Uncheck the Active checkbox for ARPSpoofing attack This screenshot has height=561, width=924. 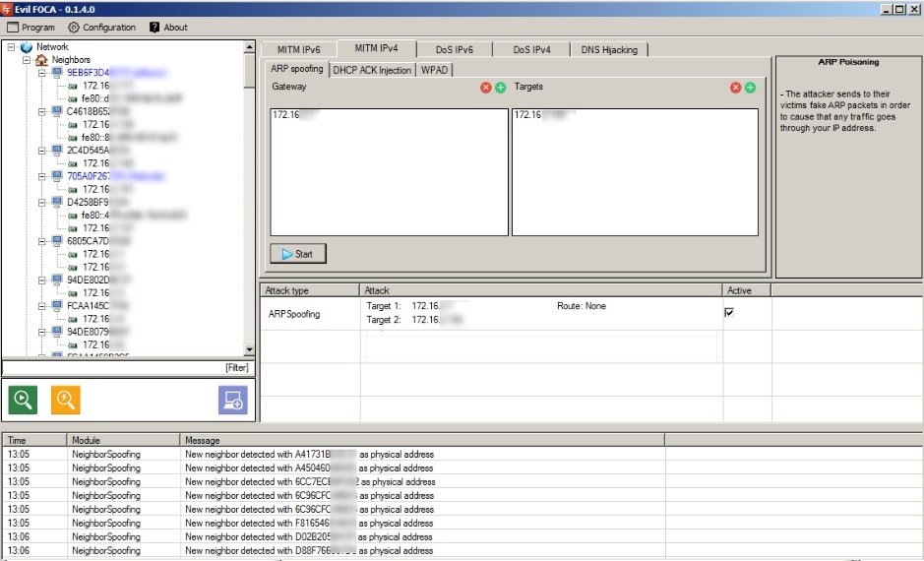pyautogui.click(x=729, y=312)
